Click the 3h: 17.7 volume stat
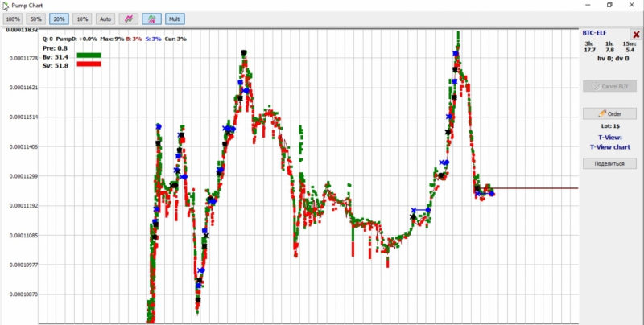This screenshot has height=325, width=644. click(590, 47)
